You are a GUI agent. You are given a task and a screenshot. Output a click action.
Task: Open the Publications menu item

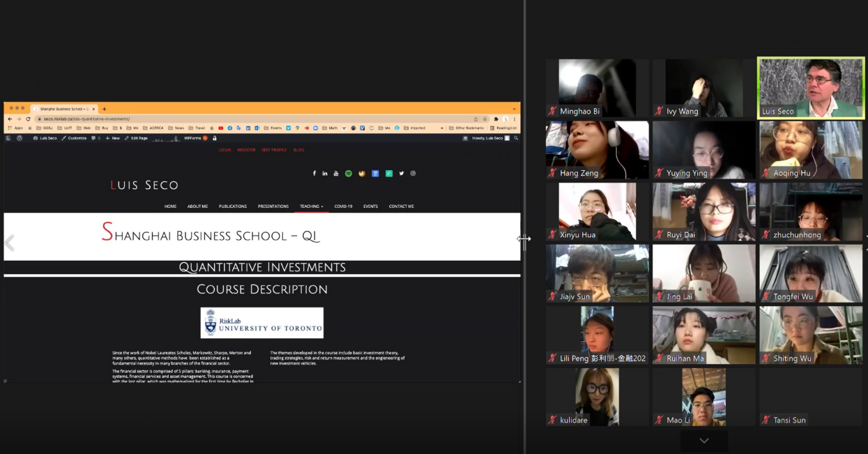point(233,206)
